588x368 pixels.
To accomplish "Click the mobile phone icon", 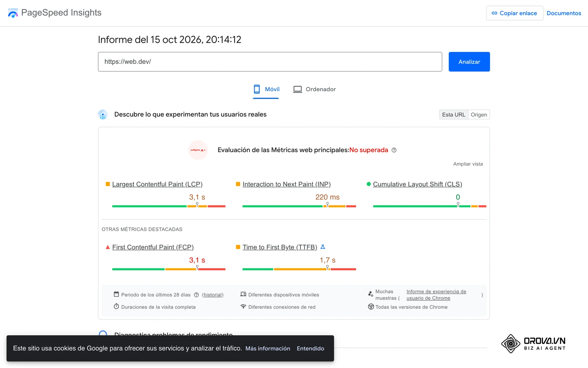I will pyautogui.click(x=257, y=89).
